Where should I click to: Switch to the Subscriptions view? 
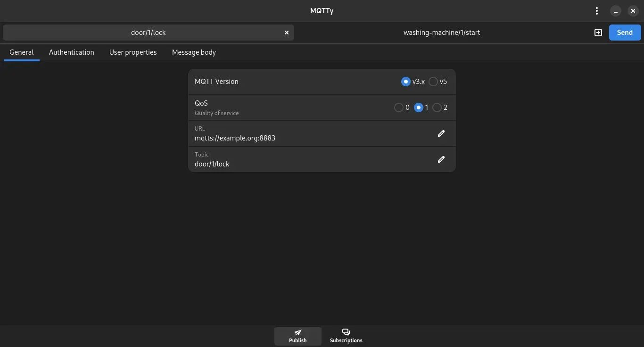tap(346, 336)
